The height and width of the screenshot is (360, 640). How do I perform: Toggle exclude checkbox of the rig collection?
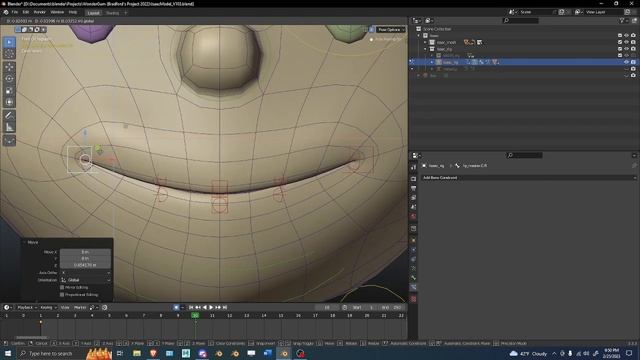tap(620, 49)
